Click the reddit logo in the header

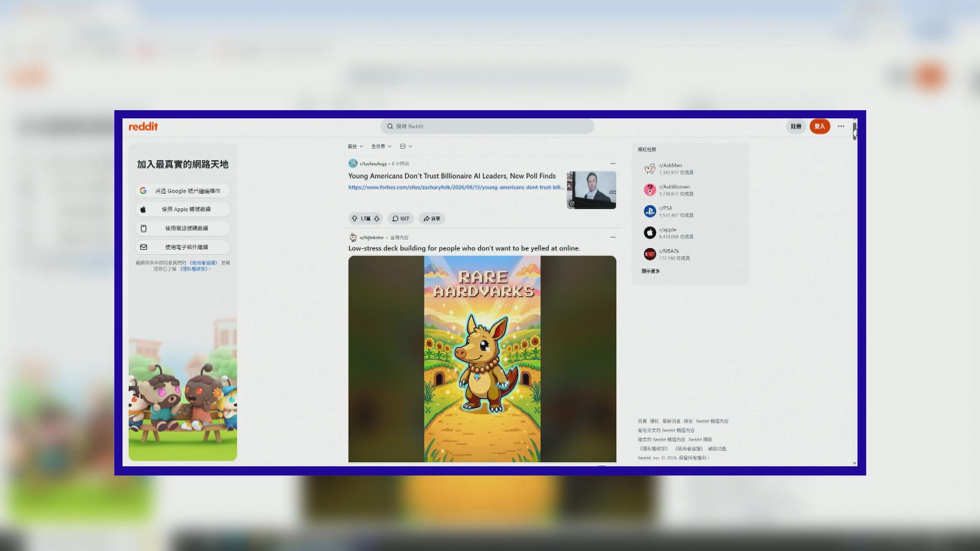pos(143,127)
